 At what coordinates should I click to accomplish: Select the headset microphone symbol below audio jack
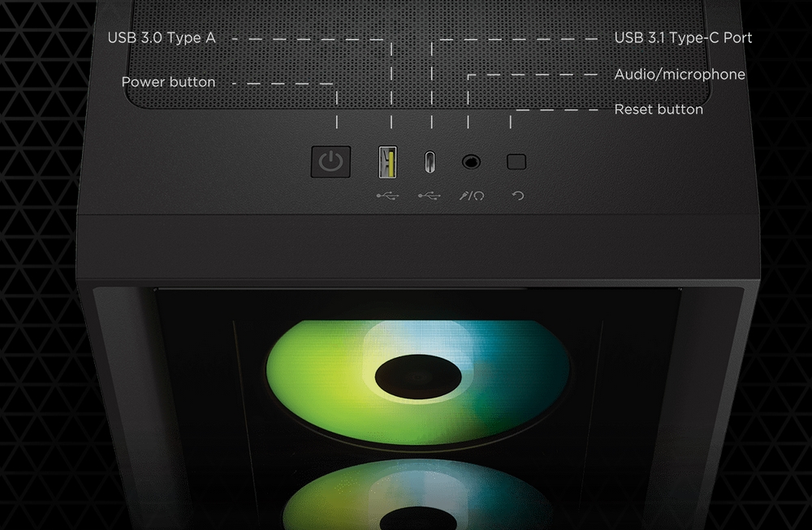tap(471, 196)
